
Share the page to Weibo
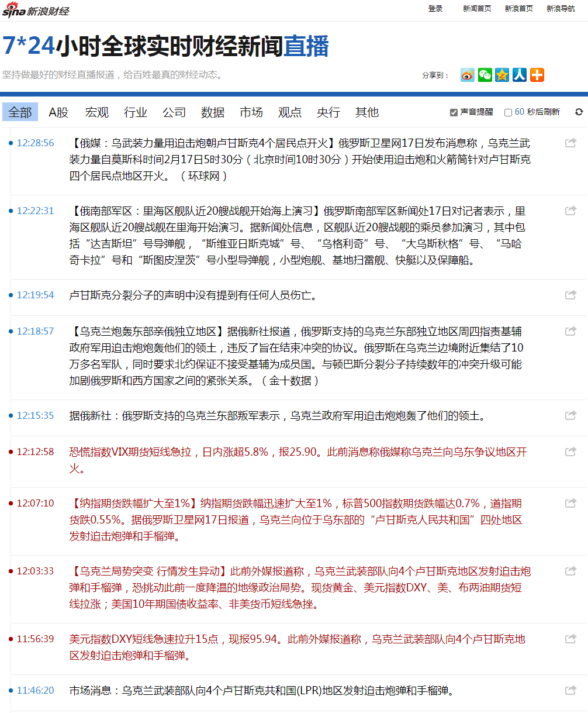tap(468, 75)
